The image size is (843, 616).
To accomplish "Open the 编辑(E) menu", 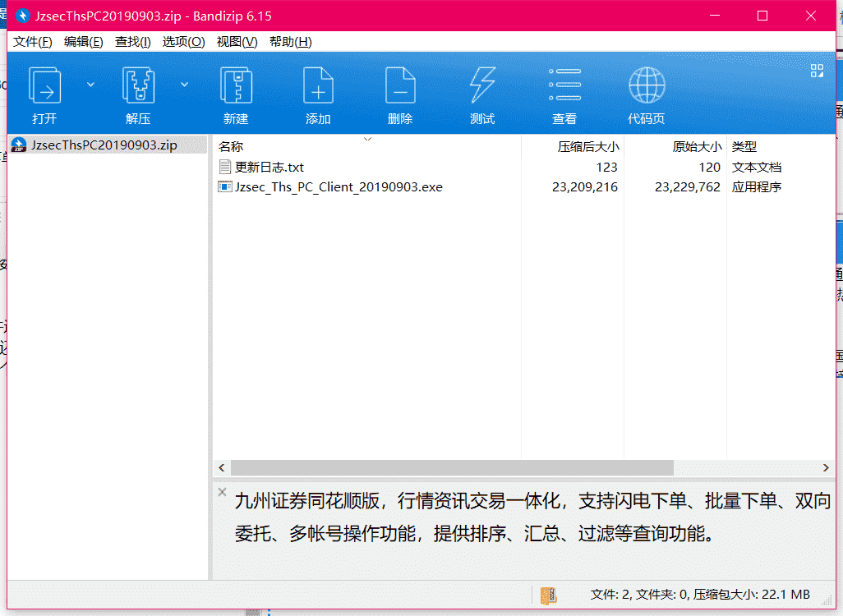I will [x=83, y=42].
